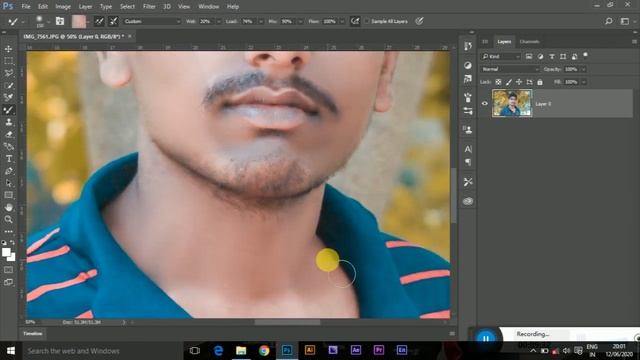
Task: Open the layer Opacity dropdown arrow
Action: [x=583, y=69]
